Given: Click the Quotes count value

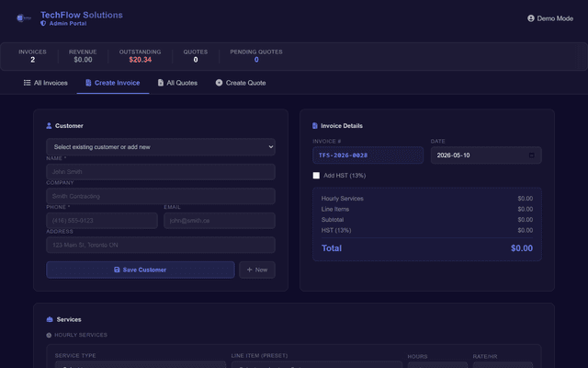Looking at the screenshot, I should (196, 60).
